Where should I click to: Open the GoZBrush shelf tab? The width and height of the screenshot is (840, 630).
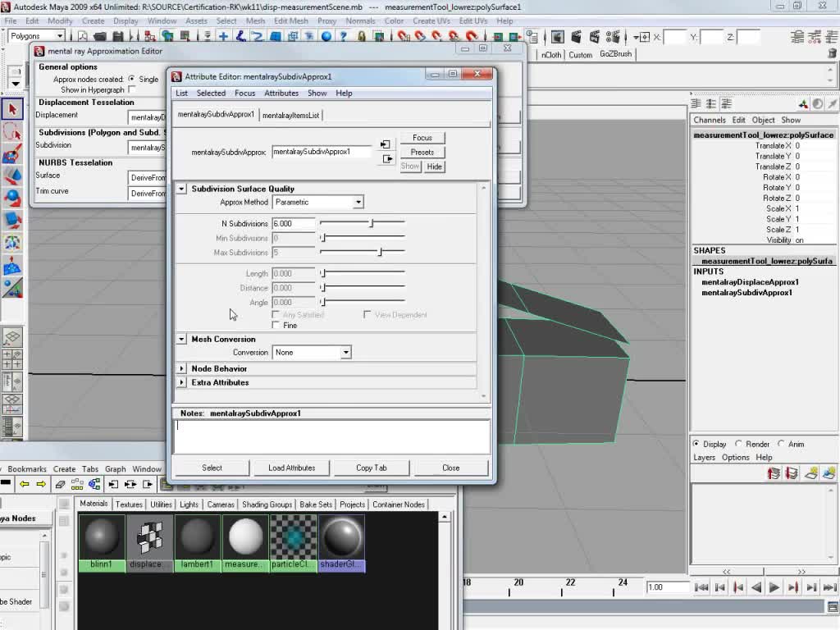[x=615, y=54]
